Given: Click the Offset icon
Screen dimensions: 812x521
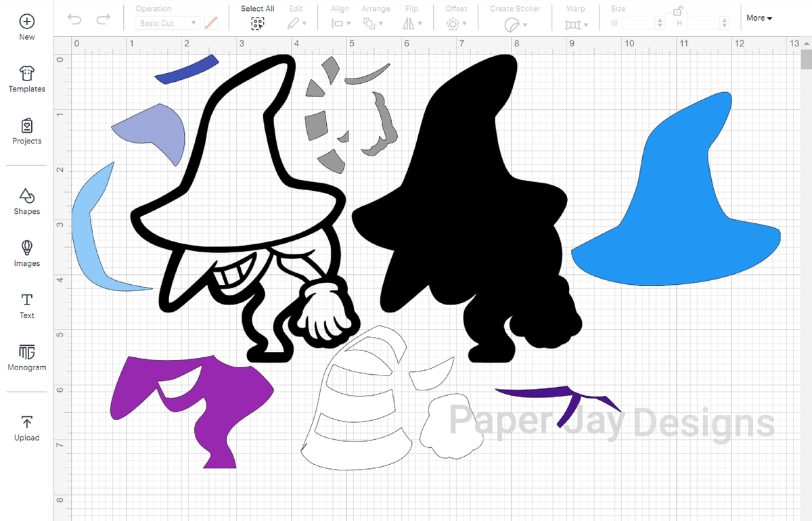Looking at the screenshot, I should (455, 24).
